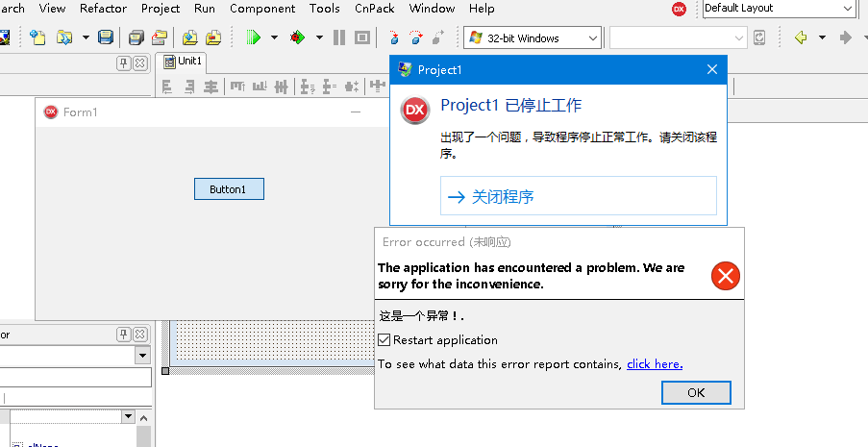Click the Align Right Edges icon
This screenshot has width=868, height=447.
189,87
